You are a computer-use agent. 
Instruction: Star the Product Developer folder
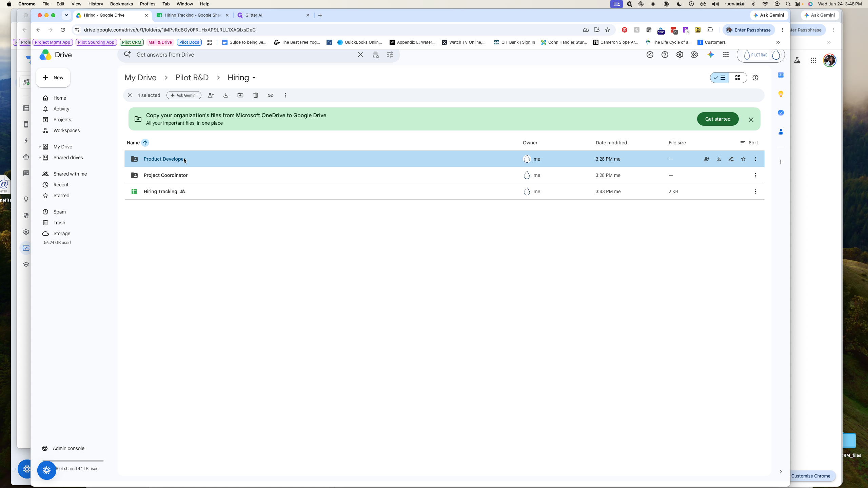743,159
